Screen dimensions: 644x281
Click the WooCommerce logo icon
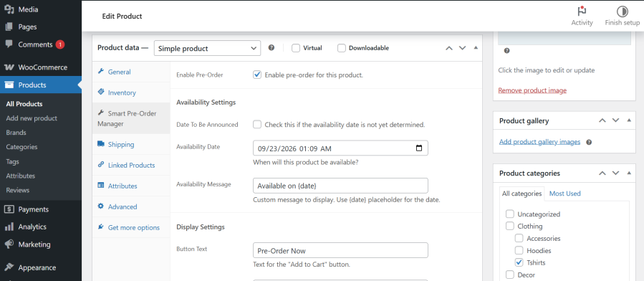[9, 67]
